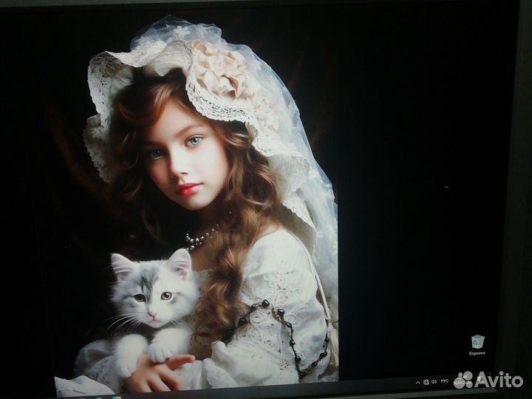Click the pearl necklace in the portrait
This screenshot has width=532, height=399.
198,239
